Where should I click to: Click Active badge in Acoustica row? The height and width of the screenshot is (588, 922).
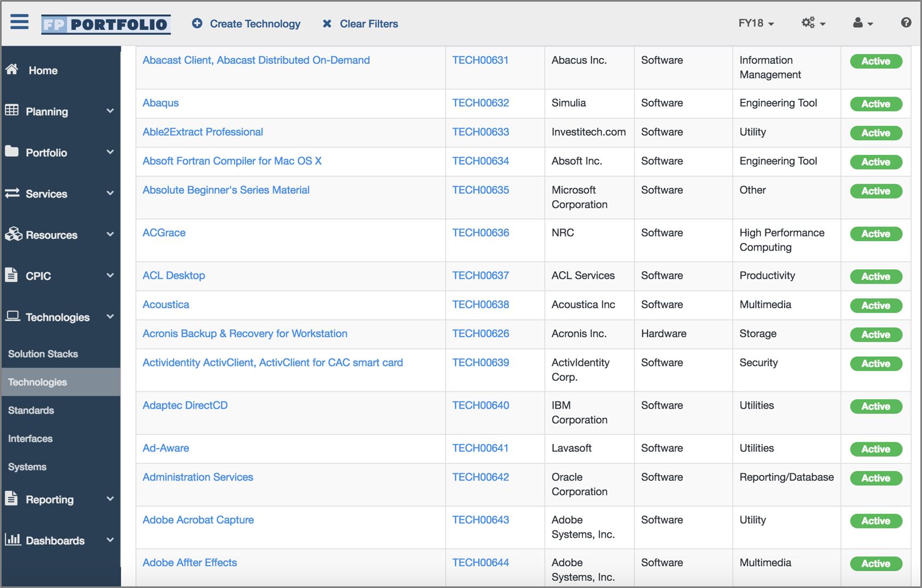coord(876,305)
